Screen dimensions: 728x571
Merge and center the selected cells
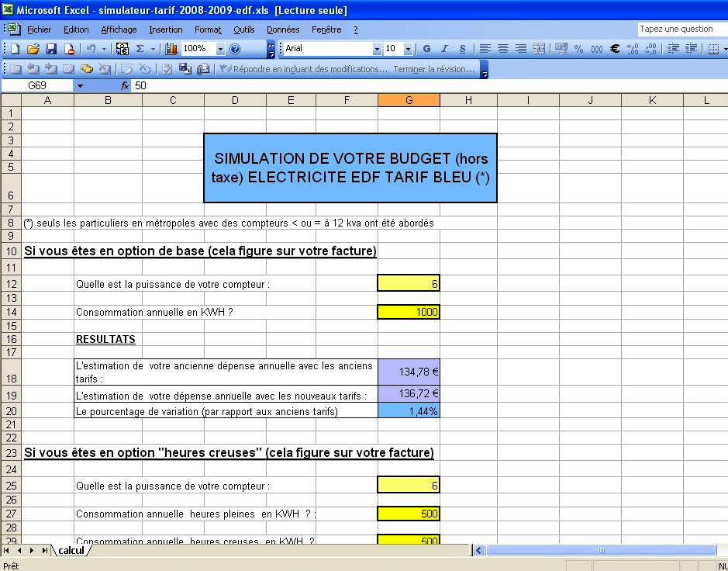[x=539, y=49]
